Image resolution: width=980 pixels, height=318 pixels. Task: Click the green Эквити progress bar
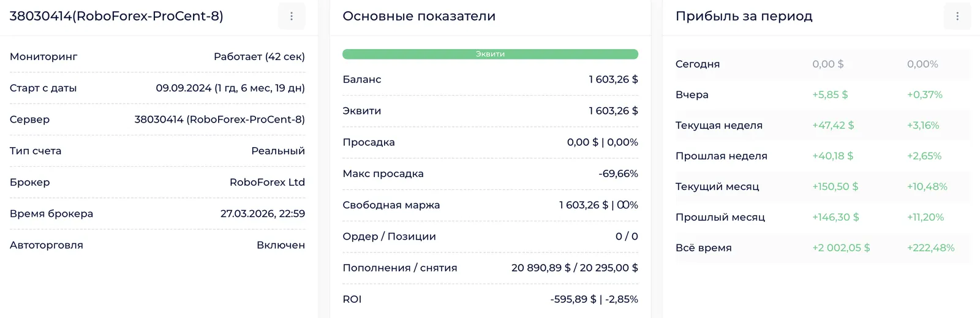click(490, 54)
